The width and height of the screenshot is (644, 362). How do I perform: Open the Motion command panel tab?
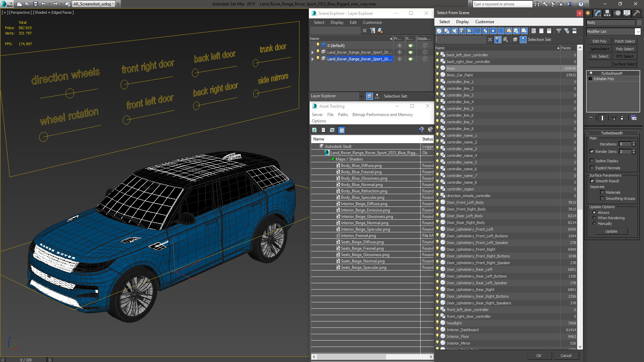tap(617, 13)
